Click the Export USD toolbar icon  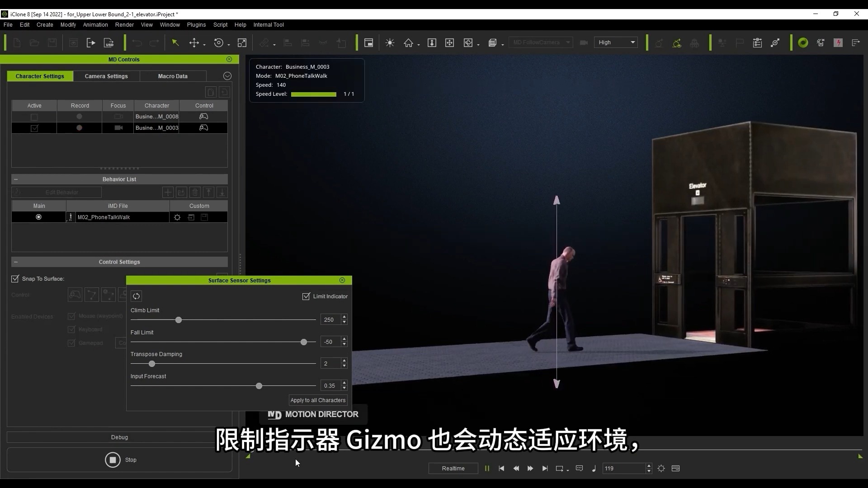(109, 43)
